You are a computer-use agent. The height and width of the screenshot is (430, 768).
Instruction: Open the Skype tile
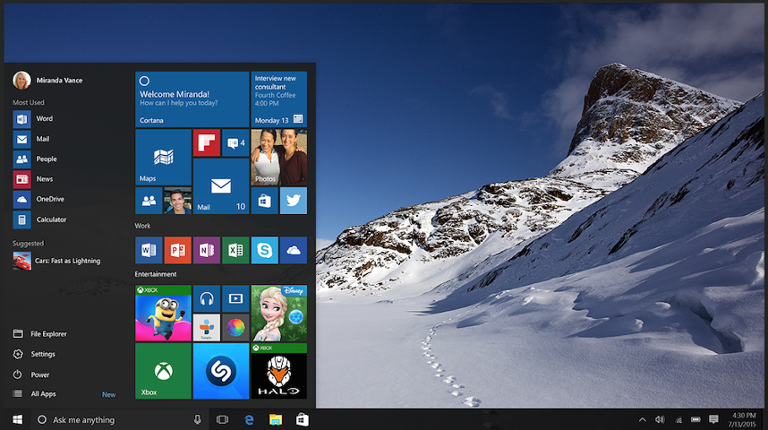[264, 249]
